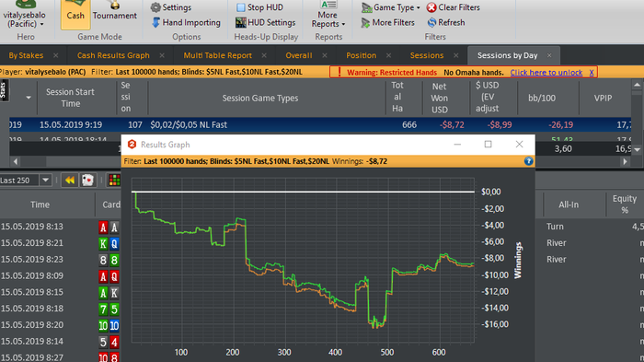This screenshot has height=362, width=644.
Task: Sort by Session Game Types column
Action: (260, 98)
